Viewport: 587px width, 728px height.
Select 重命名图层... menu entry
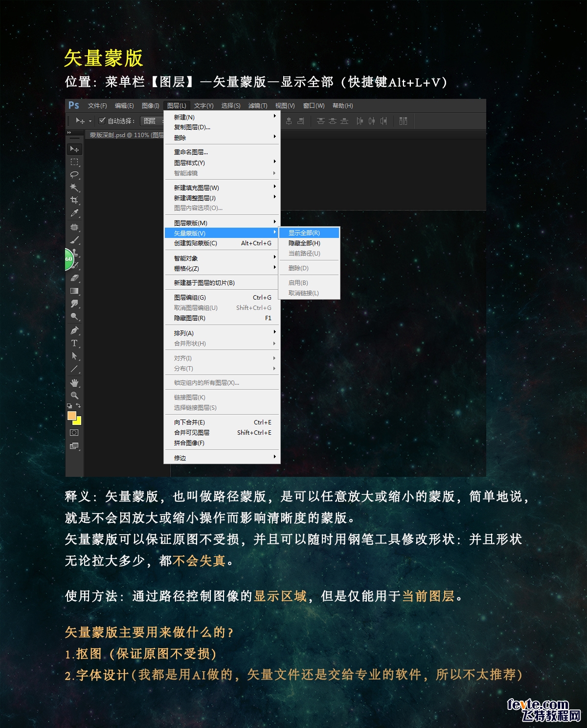[x=222, y=152]
